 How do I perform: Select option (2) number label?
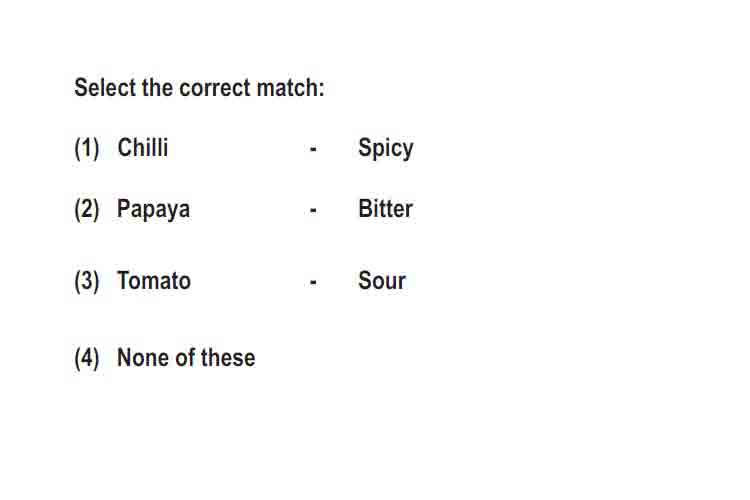pyautogui.click(x=87, y=210)
